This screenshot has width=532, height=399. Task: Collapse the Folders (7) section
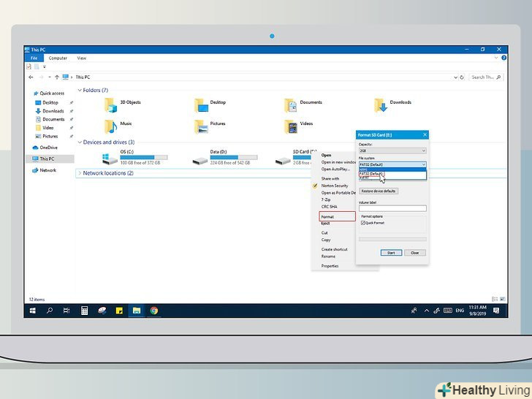(80, 91)
